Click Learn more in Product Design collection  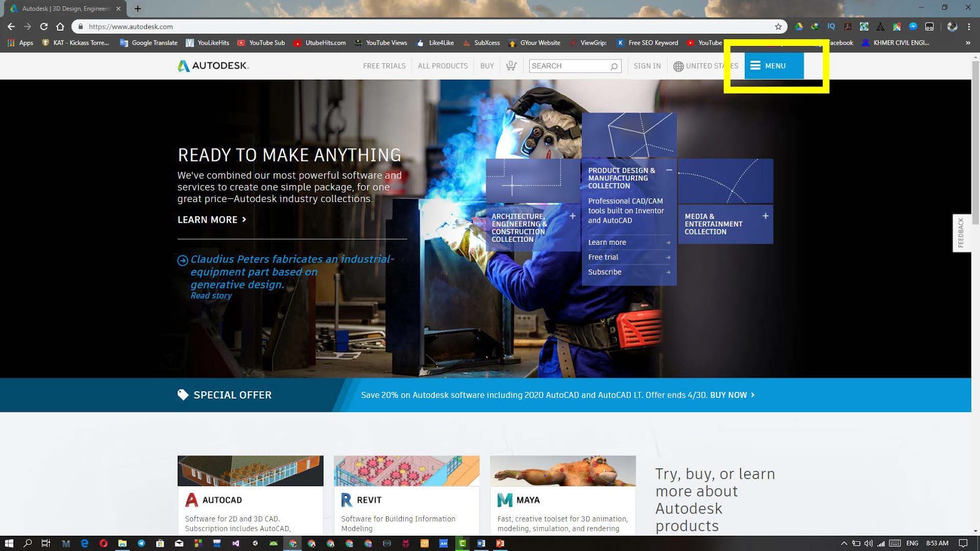tap(629, 242)
